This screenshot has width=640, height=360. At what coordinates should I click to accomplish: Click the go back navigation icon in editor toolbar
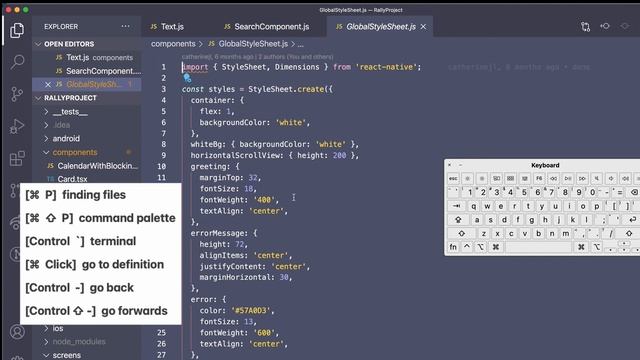tap(605, 26)
